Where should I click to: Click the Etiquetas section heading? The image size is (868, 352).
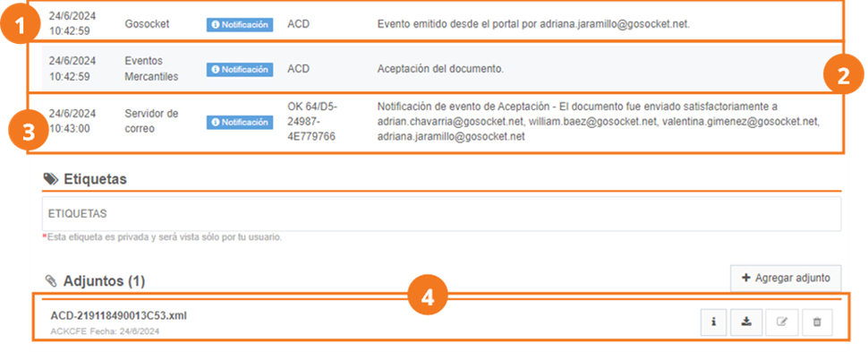(x=95, y=179)
